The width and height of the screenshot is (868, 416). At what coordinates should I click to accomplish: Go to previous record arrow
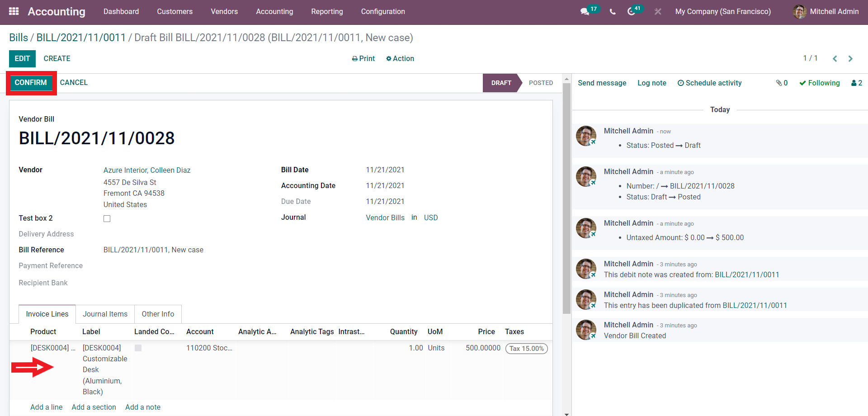(835, 59)
